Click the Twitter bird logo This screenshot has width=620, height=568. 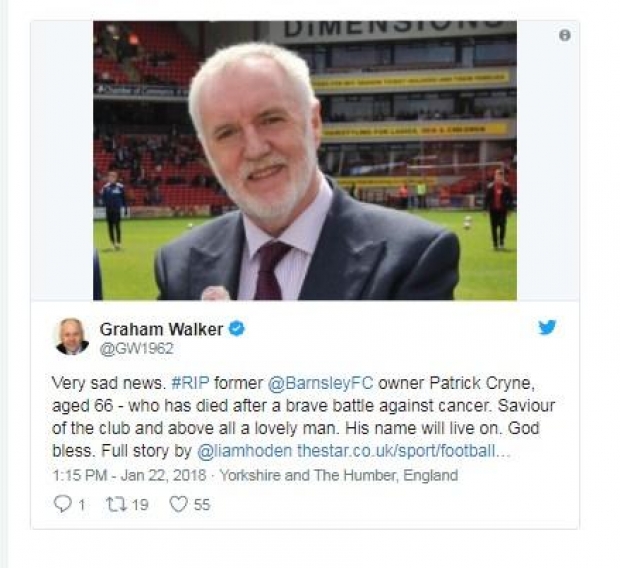[547, 327]
